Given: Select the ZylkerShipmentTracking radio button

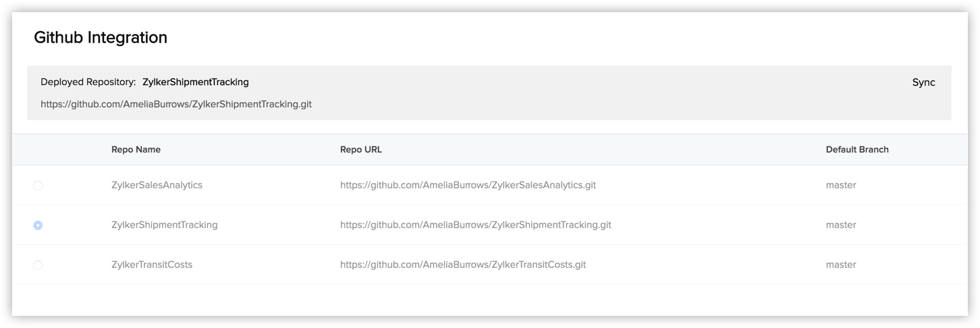Looking at the screenshot, I should coord(38,225).
